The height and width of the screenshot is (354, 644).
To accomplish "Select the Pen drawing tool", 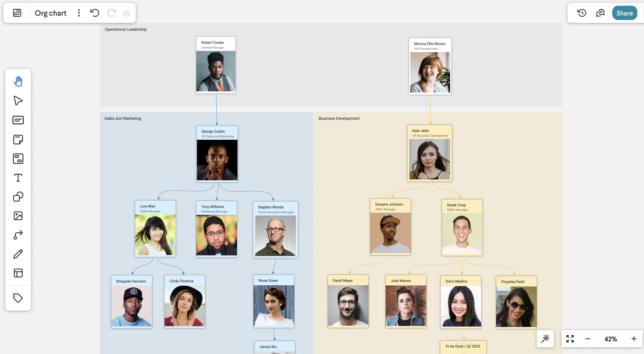I will (x=18, y=254).
